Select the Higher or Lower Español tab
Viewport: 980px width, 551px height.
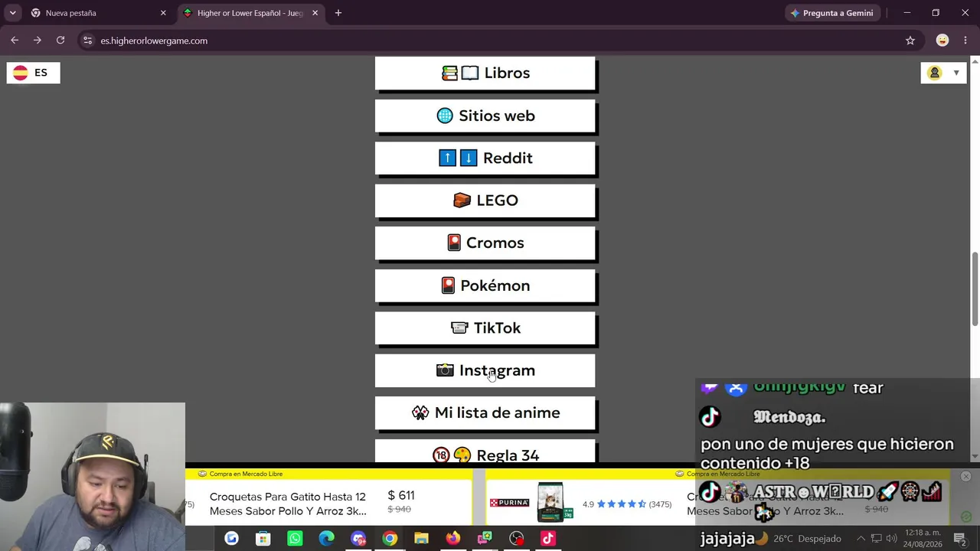(250, 13)
